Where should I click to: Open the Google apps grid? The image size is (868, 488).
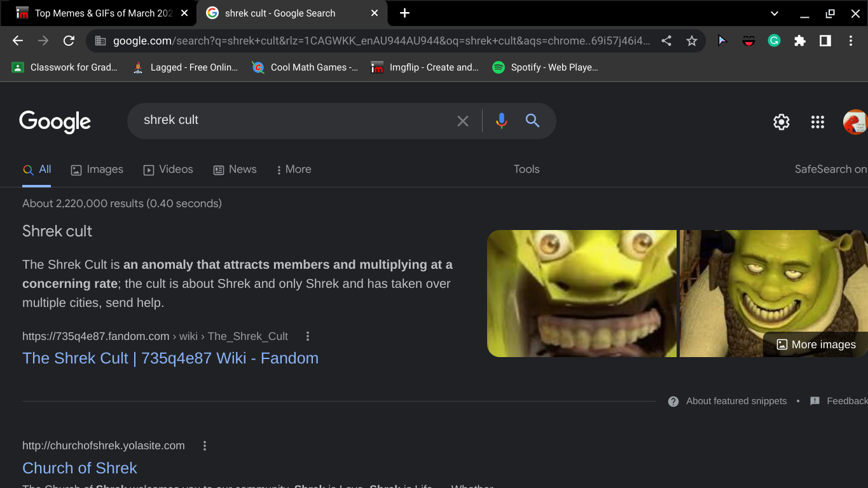[x=818, y=122]
